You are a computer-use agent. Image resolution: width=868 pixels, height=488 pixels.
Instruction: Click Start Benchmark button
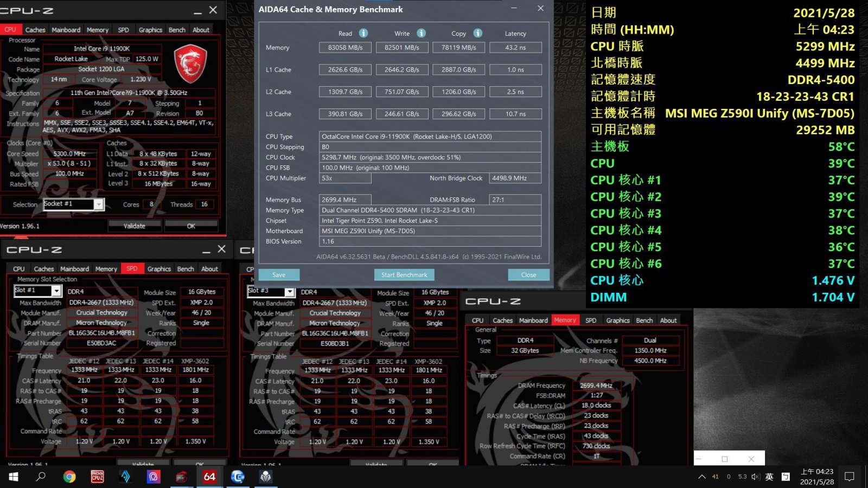[x=404, y=275]
